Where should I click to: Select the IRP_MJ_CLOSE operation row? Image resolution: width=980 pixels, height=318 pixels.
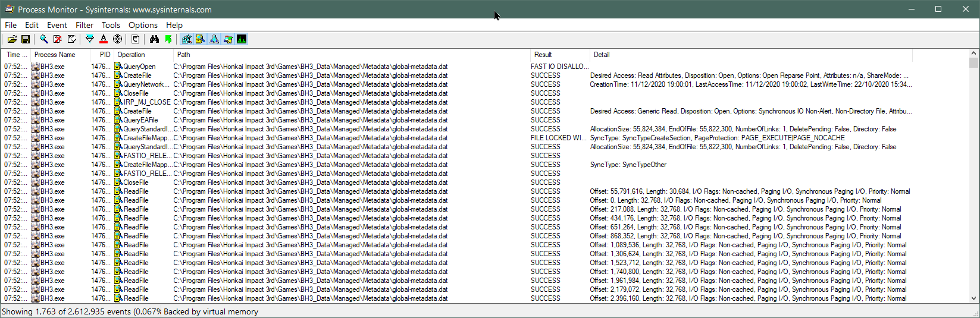457,102
